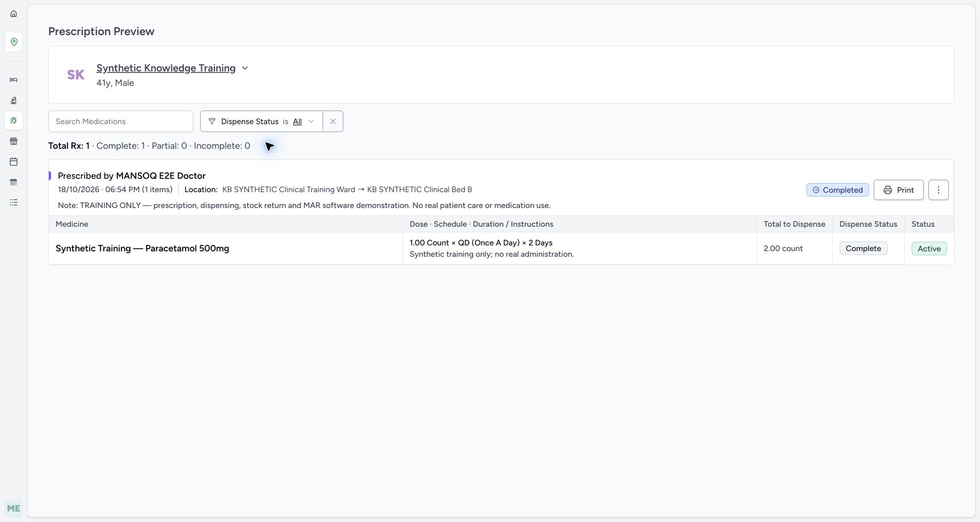This screenshot has width=980, height=522.
Task: Click the Total Rx: 1 summary
Action: [x=69, y=146]
